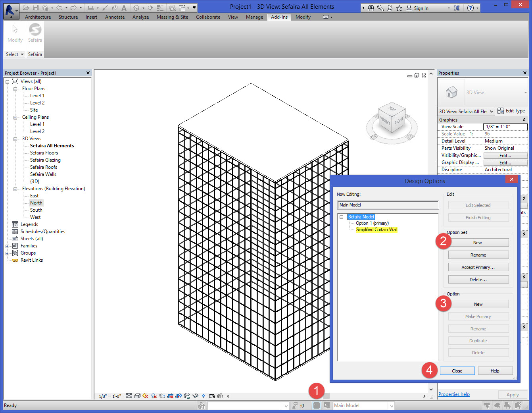Click Edit button for Visibility/Graphics
Image resolution: width=532 pixels, height=413 pixels.
[x=505, y=155]
